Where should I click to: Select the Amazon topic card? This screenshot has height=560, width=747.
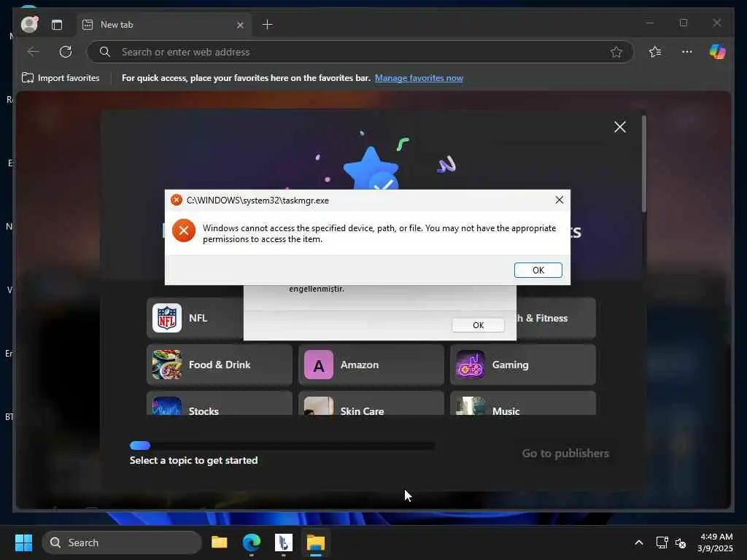(x=371, y=365)
